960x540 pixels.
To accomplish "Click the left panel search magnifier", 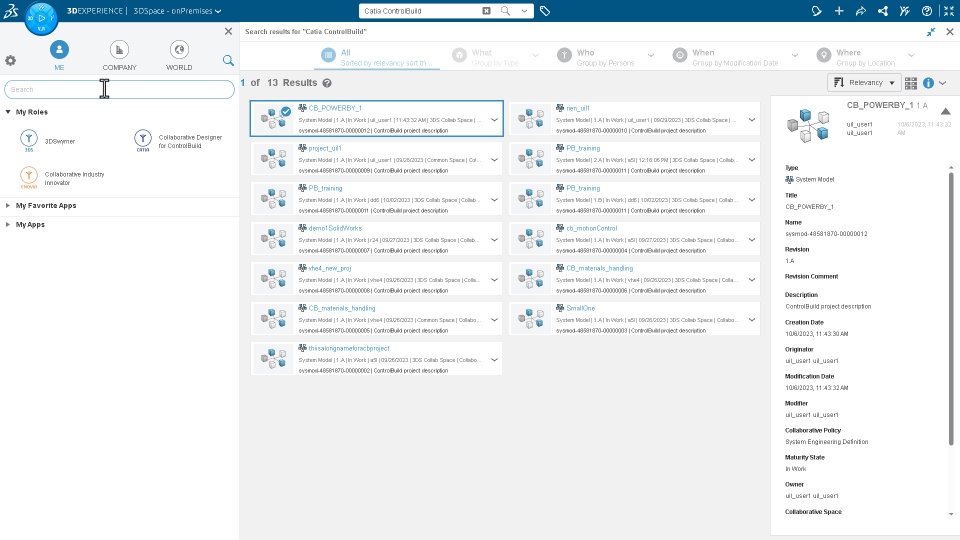I will click(228, 60).
